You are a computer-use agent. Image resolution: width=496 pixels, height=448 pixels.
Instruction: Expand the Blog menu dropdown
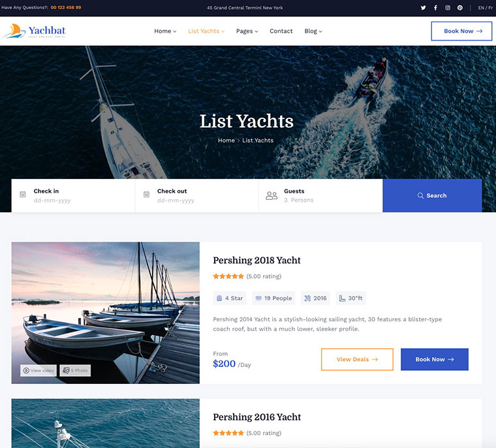[313, 31]
